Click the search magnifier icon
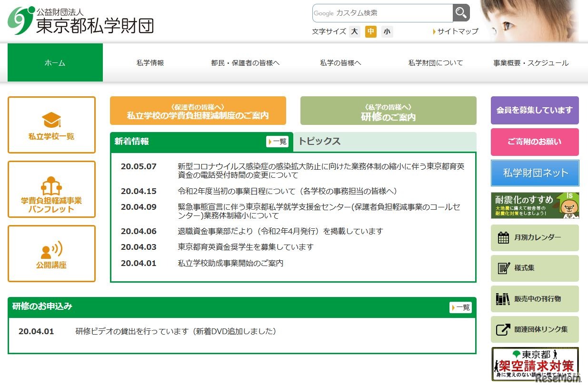This screenshot has height=389, width=588. 461,13
